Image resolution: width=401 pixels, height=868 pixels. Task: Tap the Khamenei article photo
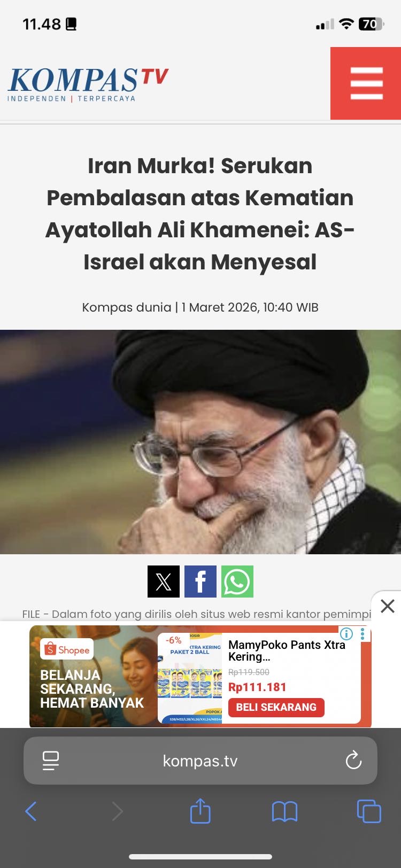(200, 442)
